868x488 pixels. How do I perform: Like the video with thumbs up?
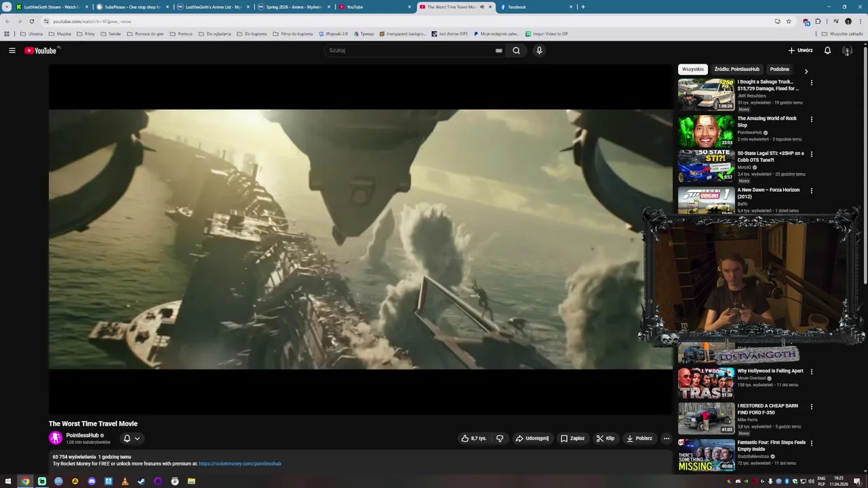click(474, 439)
